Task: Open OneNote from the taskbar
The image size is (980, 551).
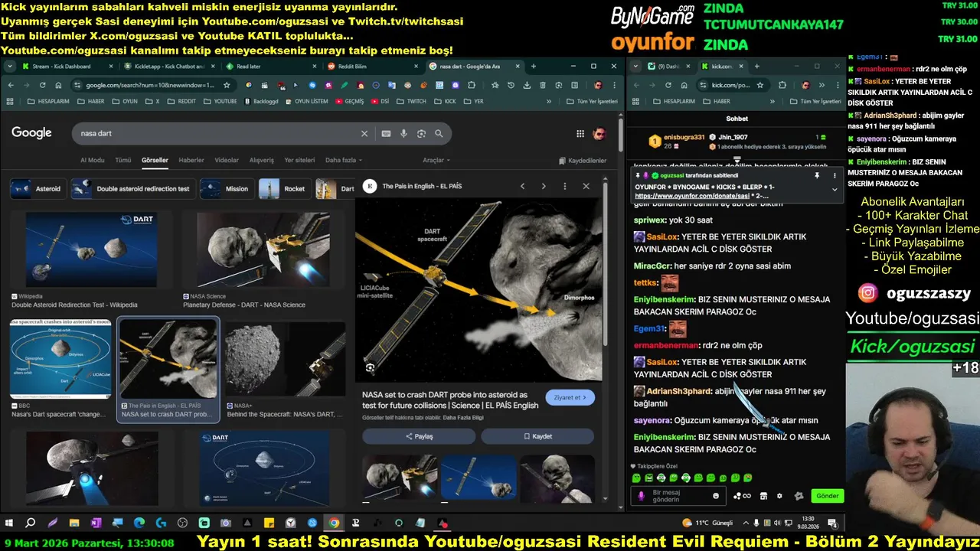Action: tap(96, 523)
